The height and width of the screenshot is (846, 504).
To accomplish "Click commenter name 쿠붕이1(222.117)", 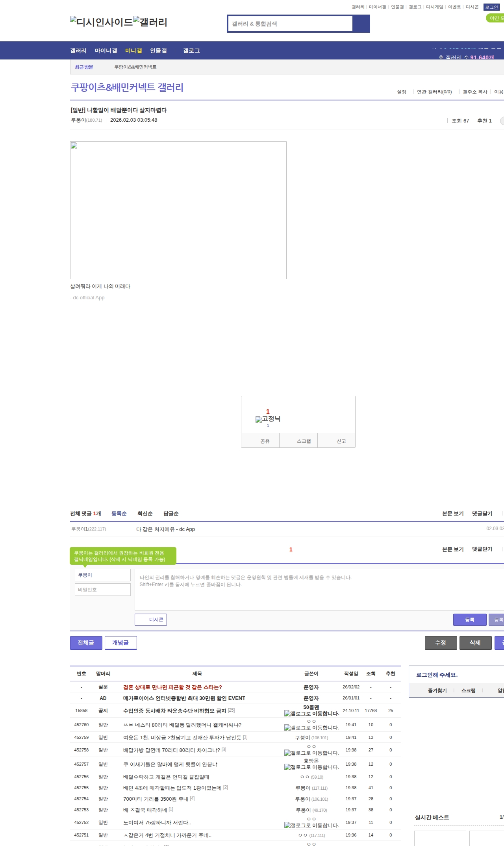I will (x=89, y=529).
